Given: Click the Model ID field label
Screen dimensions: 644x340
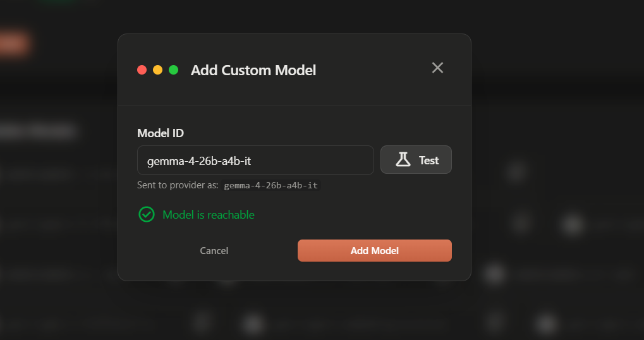Looking at the screenshot, I should 161,133.
